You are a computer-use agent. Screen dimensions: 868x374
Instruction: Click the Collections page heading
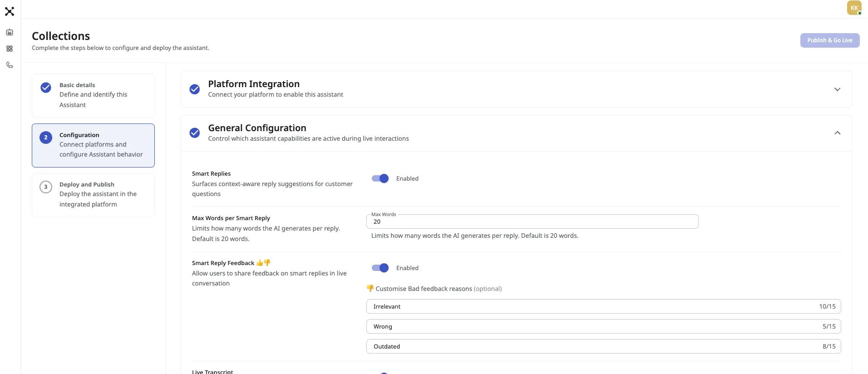61,36
